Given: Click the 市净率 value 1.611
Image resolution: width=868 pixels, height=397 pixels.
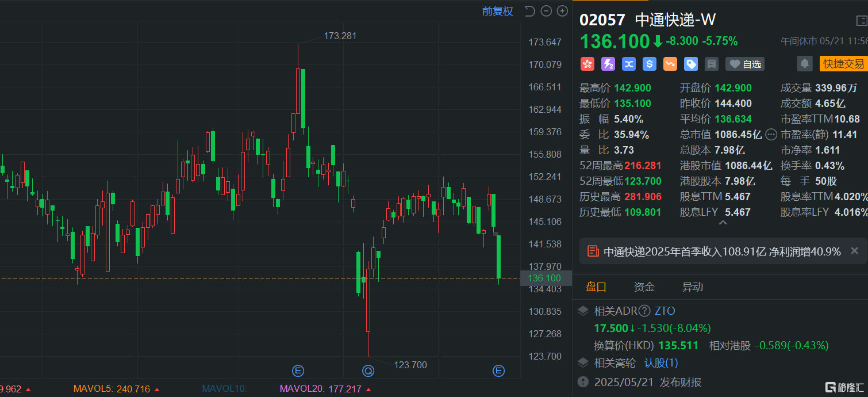Looking at the screenshot, I should (x=828, y=150).
